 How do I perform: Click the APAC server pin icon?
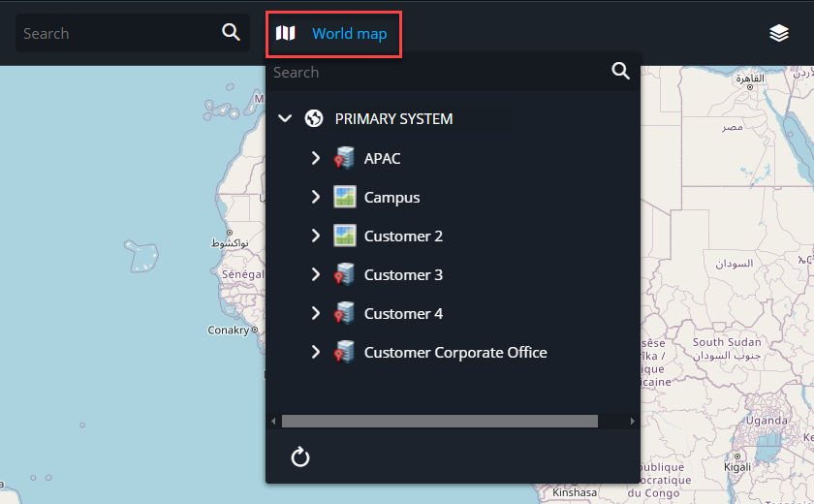tap(344, 158)
